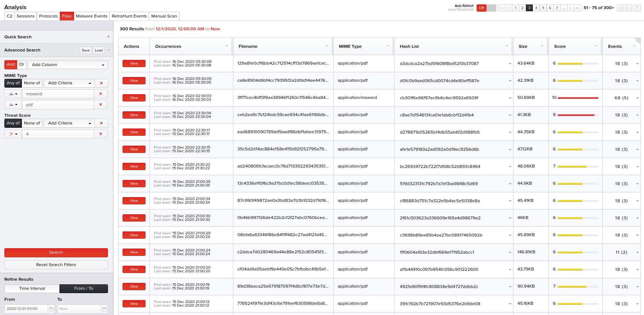Open the To date calendar picker
644x315 pixels.
coord(104,309)
